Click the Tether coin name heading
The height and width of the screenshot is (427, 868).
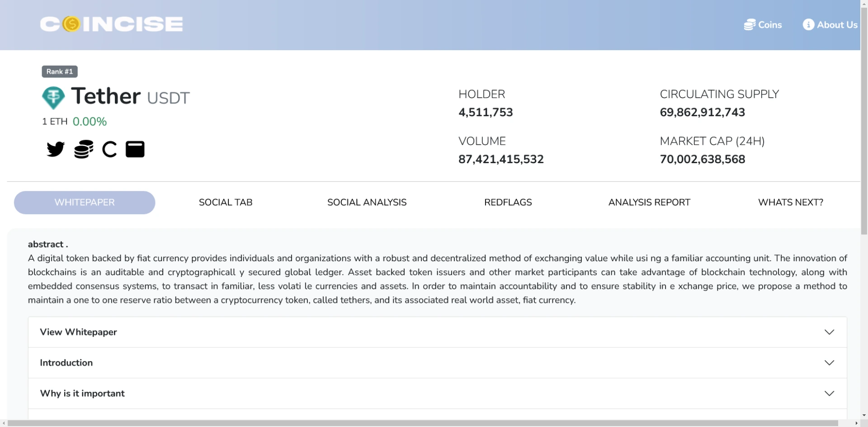[x=106, y=96]
